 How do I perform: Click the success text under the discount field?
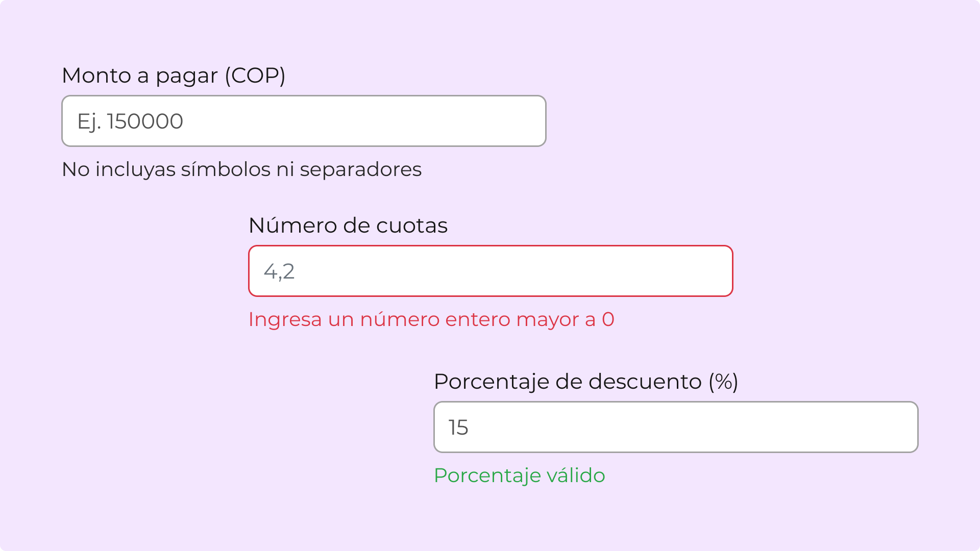click(x=520, y=475)
